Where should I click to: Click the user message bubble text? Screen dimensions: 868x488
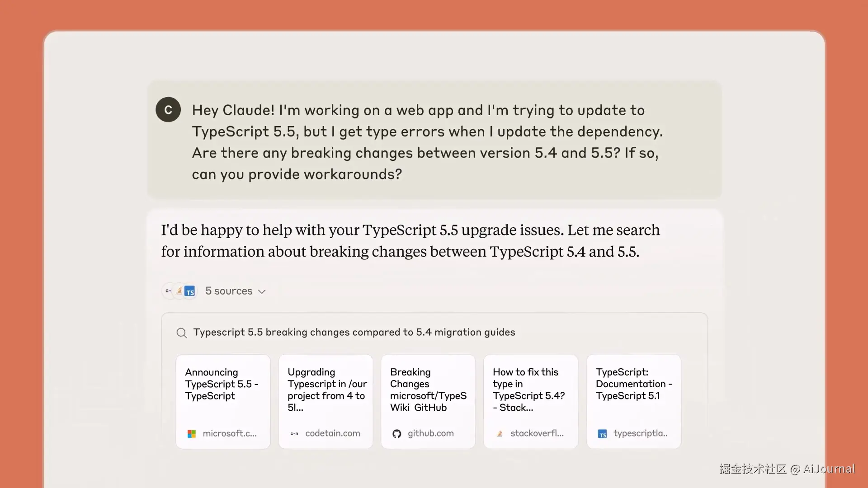(x=427, y=142)
